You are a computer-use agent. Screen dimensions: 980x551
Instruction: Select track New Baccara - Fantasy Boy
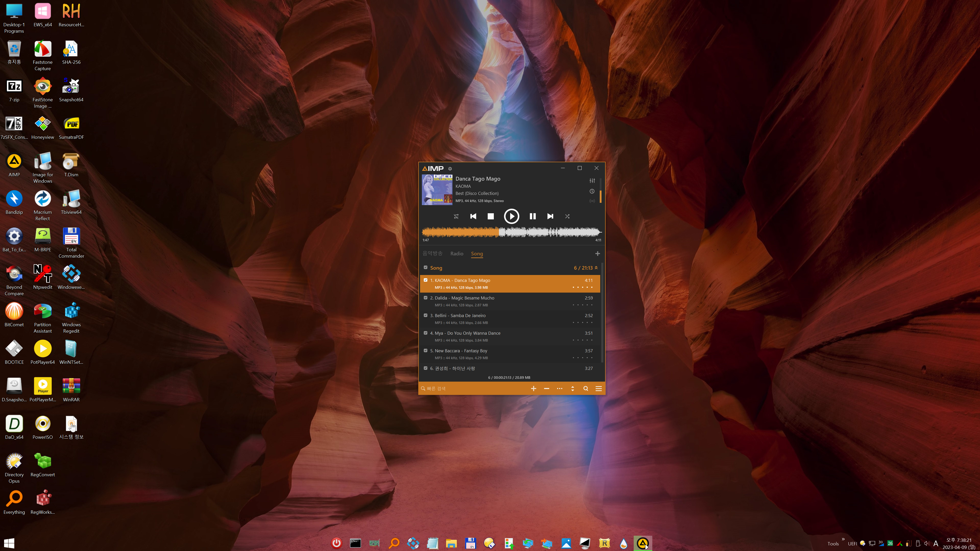[510, 354]
